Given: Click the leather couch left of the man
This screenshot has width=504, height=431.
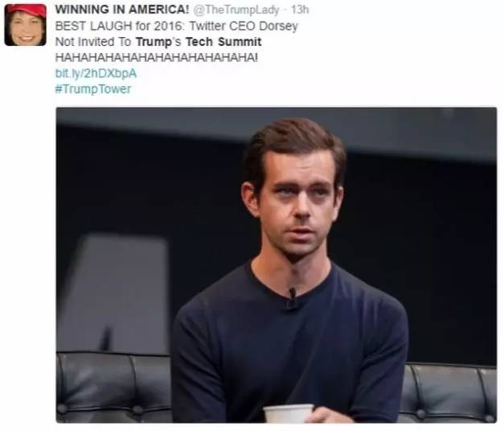Looking at the screenshot, I should pos(114,388).
